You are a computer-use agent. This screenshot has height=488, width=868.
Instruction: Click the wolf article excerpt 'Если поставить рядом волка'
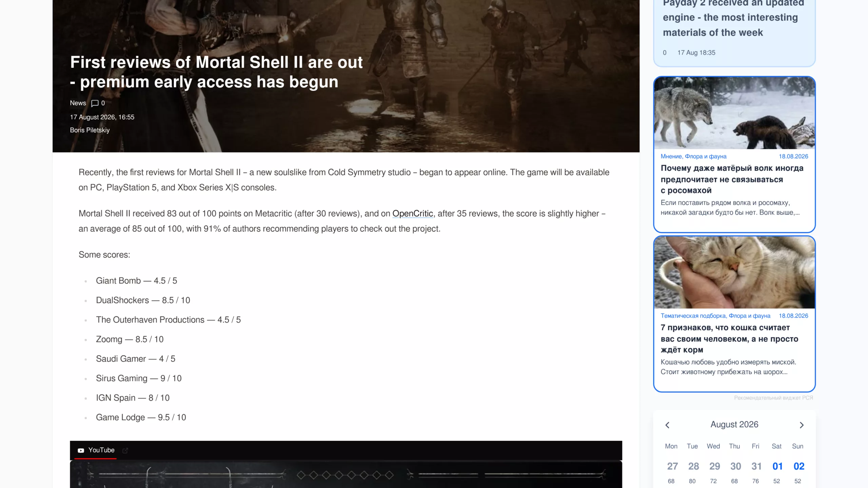pyautogui.click(x=730, y=208)
